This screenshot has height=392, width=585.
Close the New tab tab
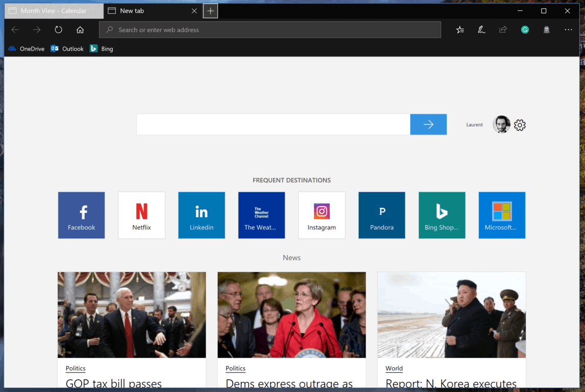[x=194, y=11]
